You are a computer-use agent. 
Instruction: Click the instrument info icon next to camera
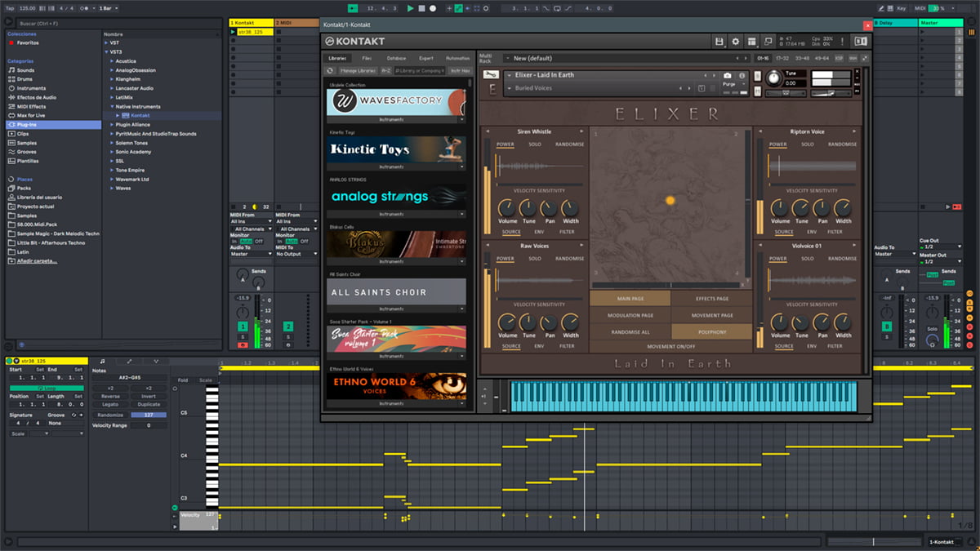click(742, 75)
